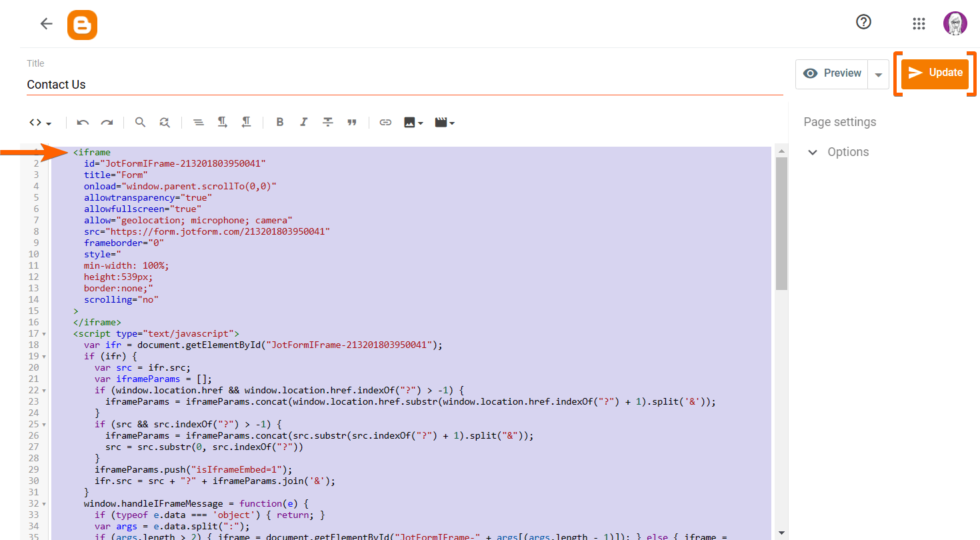
Task: Click the allow="geolocation; microphone; camera" line
Action: [188, 221]
